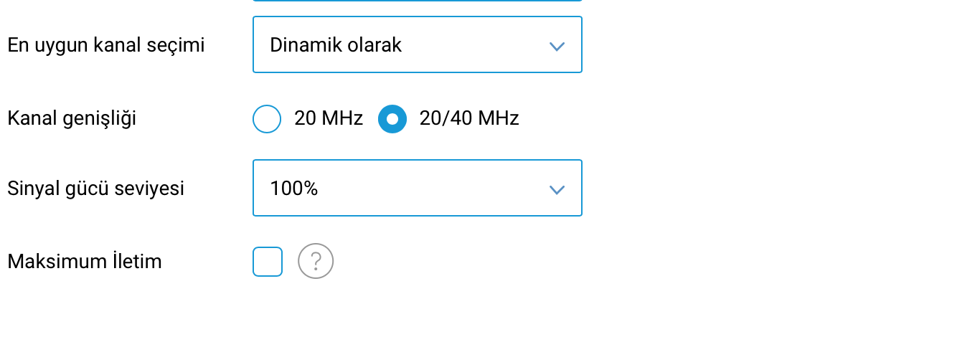Click the chevron arrow in Dinamik olarak box

click(x=557, y=46)
